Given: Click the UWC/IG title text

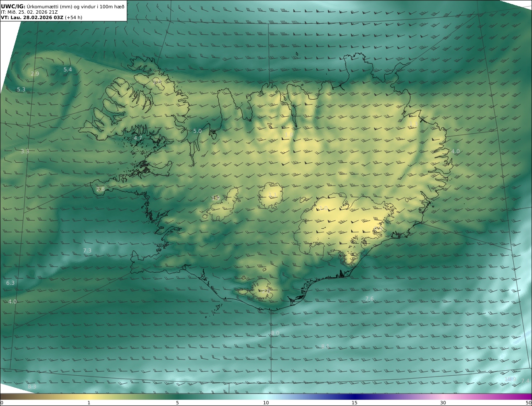Looking at the screenshot, I should pos(13,7).
